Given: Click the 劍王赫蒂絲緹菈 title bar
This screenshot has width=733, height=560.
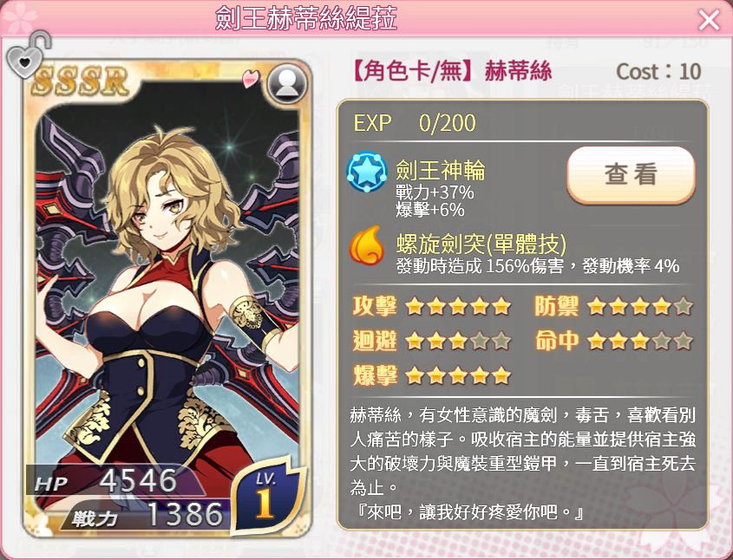Looking at the screenshot, I should tap(305, 19).
